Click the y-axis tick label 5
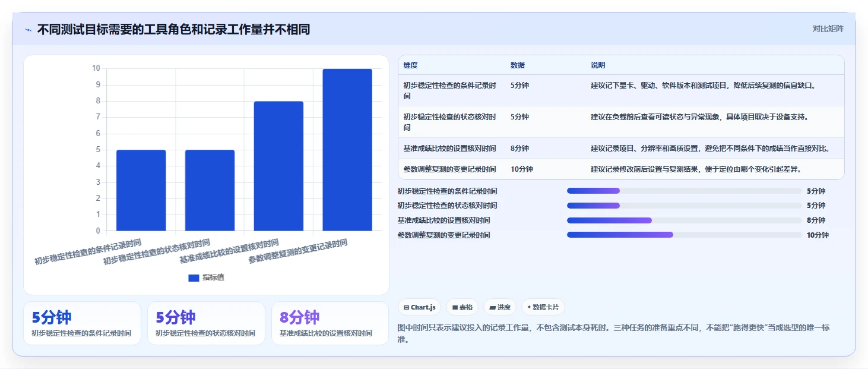This screenshot has width=868, height=369. (x=98, y=150)
